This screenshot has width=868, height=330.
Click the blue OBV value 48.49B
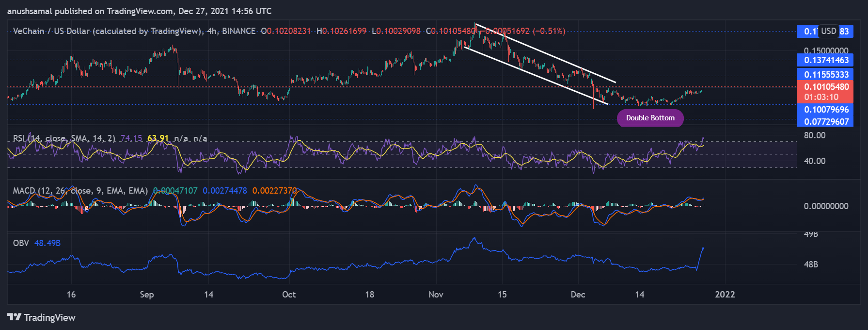(x=47, y=243)
